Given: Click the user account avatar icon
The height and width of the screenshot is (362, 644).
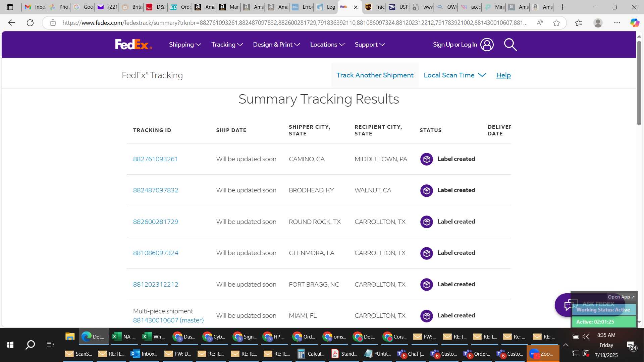Looking at the screenshot, I should click(x=487, y=45).
